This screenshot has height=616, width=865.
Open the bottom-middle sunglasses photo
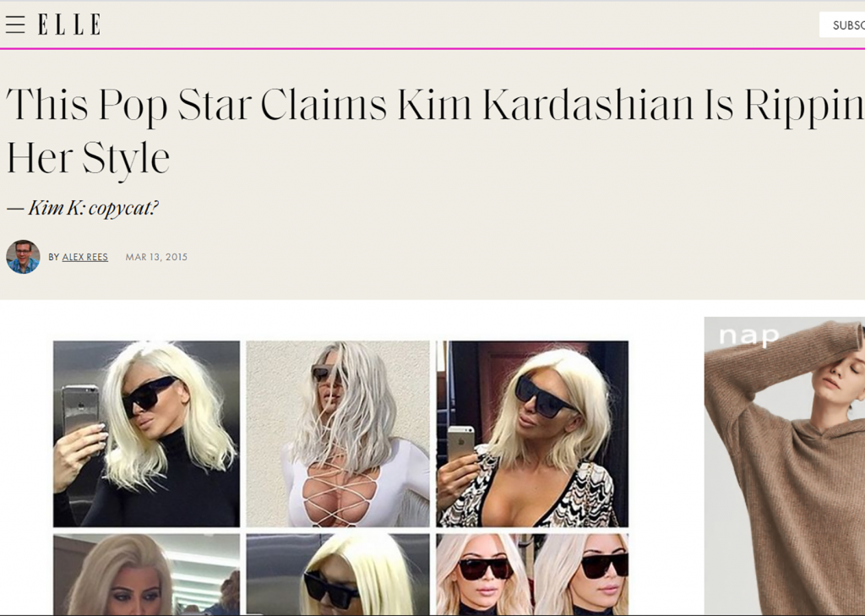pos(338,575)
